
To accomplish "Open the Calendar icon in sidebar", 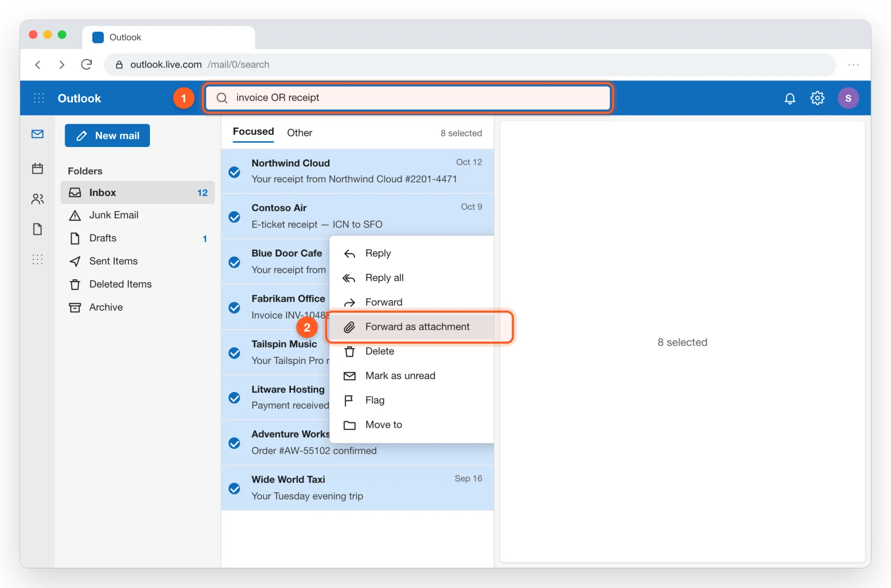I will pos(38,168).
